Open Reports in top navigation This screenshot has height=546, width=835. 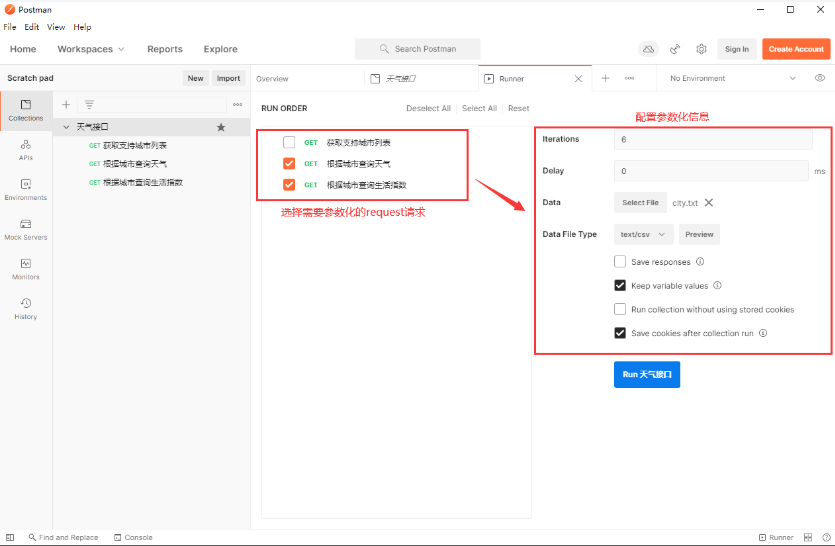tap(165, 49)
